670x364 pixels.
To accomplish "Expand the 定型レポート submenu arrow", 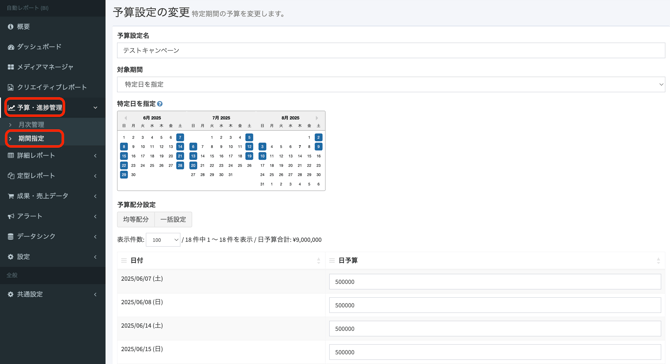I will click(x=95, y=176).
